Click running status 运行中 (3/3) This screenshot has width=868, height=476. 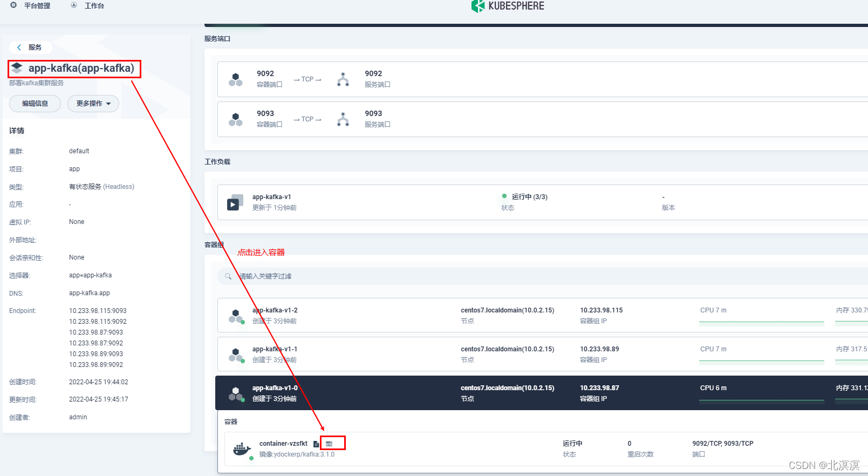click(x=529, y=197)
